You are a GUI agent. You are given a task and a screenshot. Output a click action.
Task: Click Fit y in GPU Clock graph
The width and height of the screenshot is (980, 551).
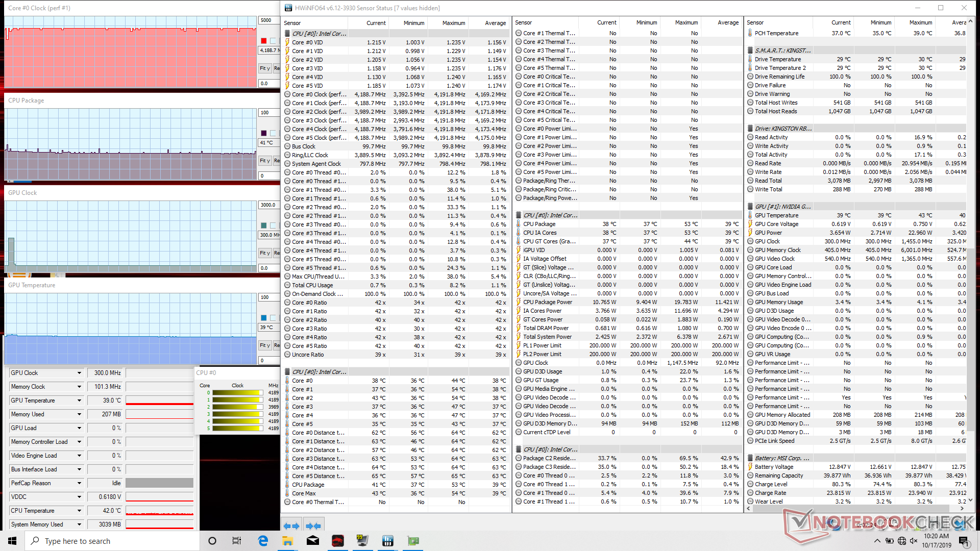(x=265, y=253)
